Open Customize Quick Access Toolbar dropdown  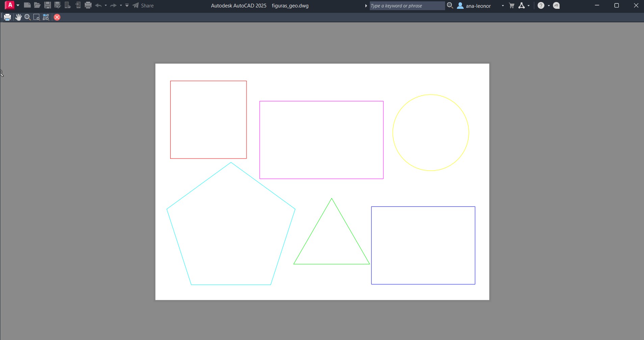click(x=127, y=5)
